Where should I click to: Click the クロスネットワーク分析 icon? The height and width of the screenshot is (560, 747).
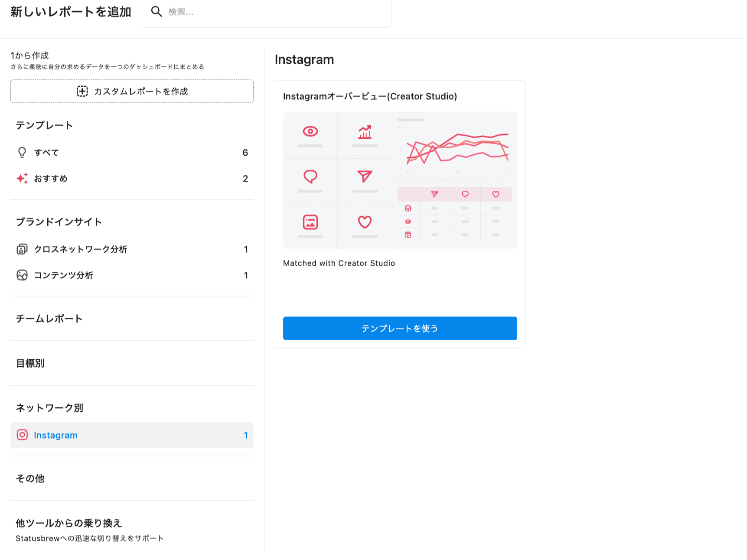coord(22,249)
